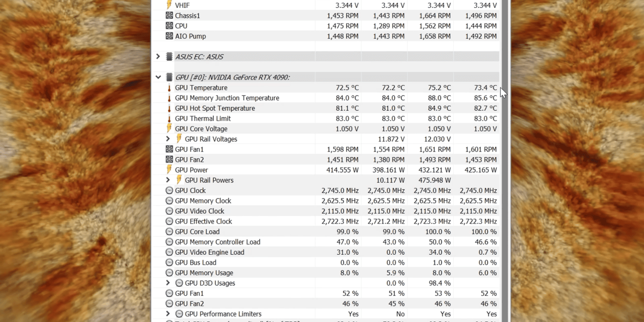Click the GPU Core Voltage lightning icon
Viewport: 644px width, 322px height.
tap(169, 129)
